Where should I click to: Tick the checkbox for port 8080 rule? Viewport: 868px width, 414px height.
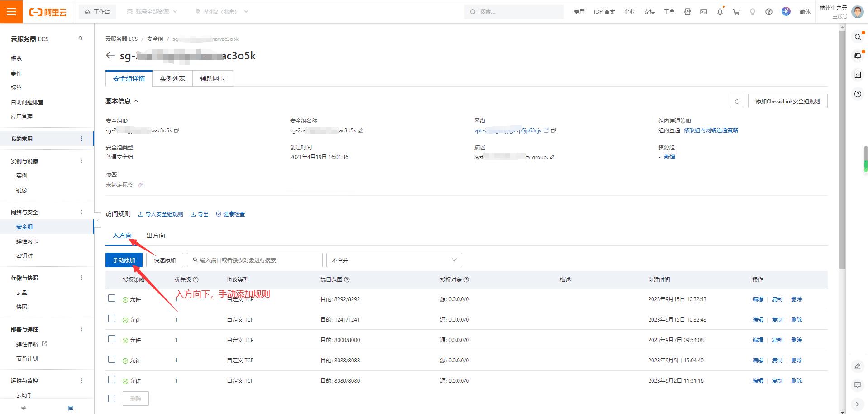[x=112, y=380]
